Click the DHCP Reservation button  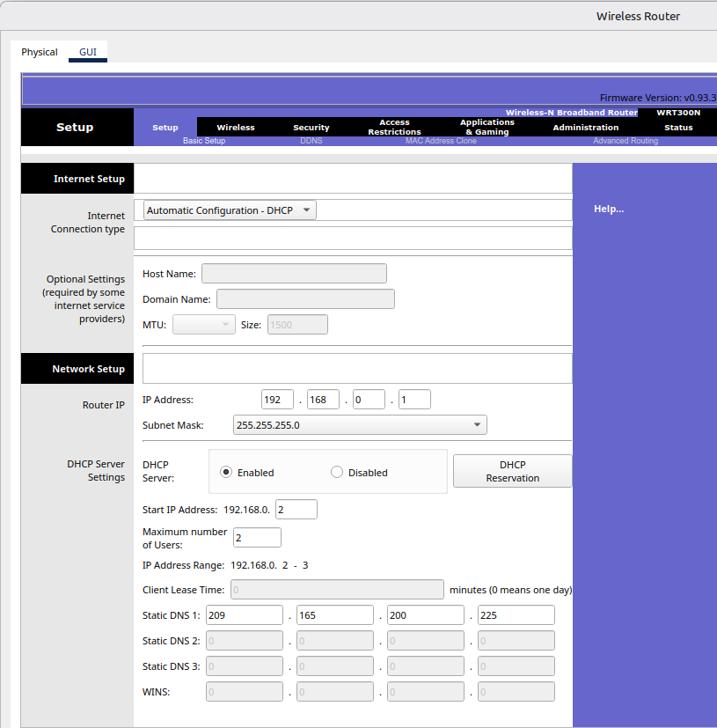tap(512, 471)
